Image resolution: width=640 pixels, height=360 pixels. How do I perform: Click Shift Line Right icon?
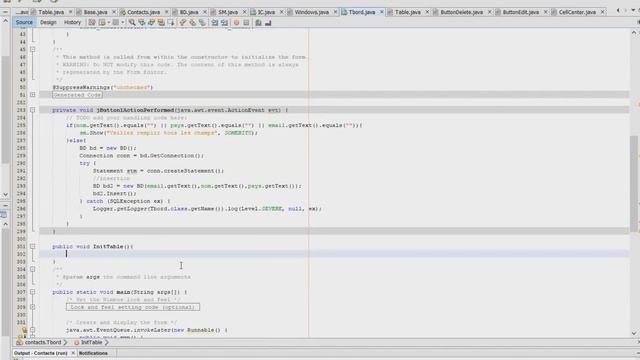pyautogui.click(x=224, y=23)
